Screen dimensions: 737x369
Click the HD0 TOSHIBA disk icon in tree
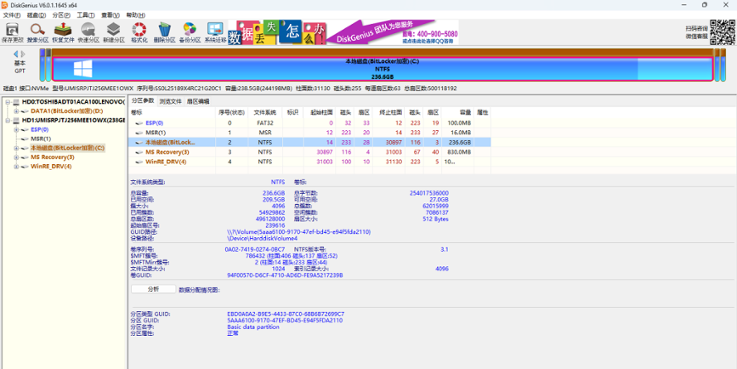click(x=16, y=102)
